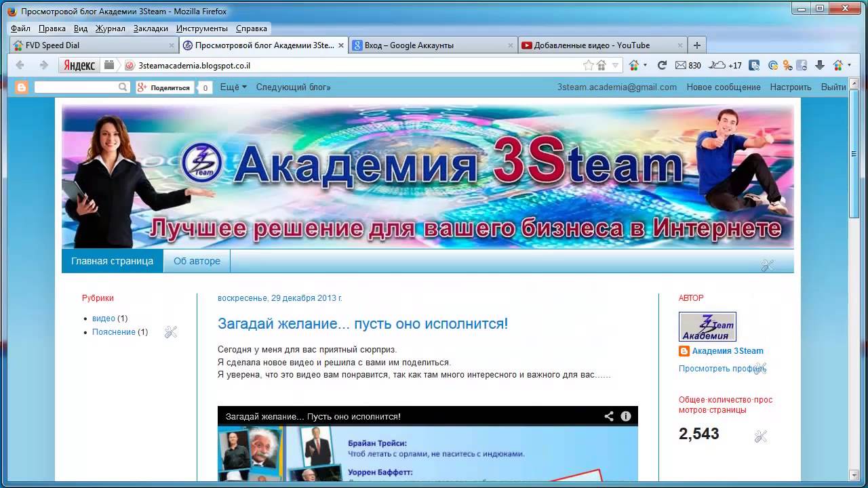Open the address bar history dropdown arrow
Image resolution: width=868 pixels, height=488 pixels.
click(x=616, y=65)
